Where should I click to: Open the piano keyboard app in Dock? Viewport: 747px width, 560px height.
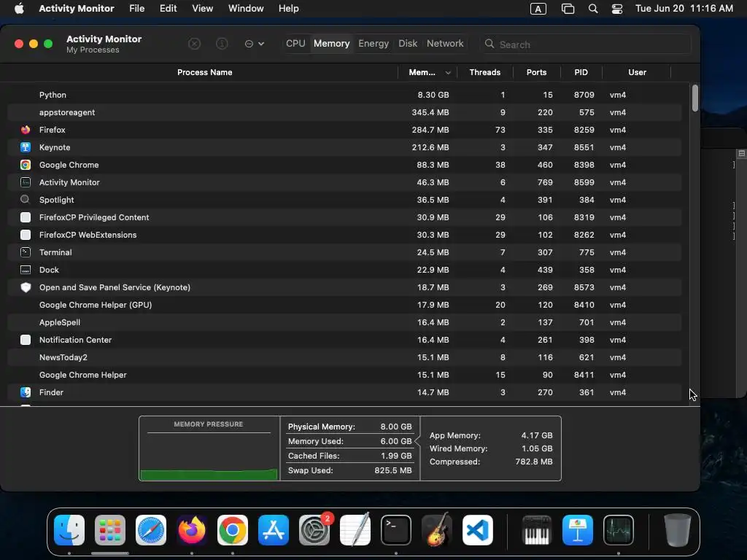(x=536, y=530)
